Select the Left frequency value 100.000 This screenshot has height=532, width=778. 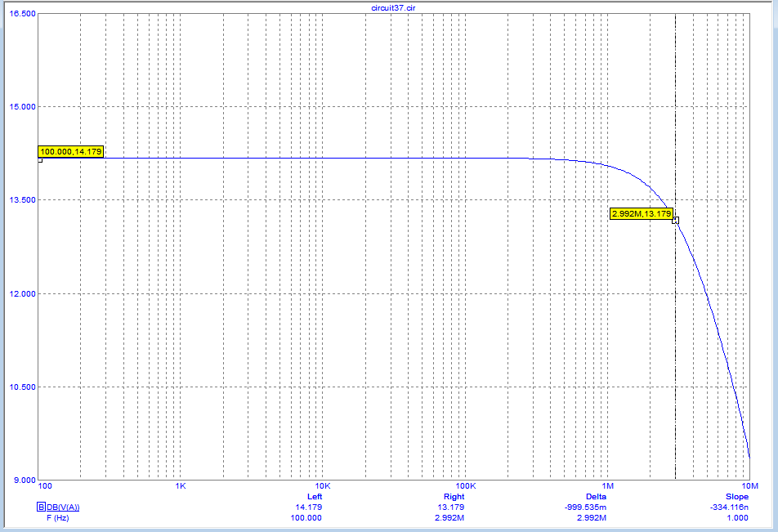click(x=306, y=517)
